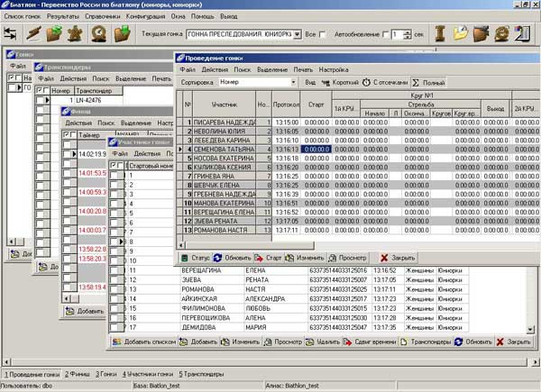541x392 pixels.
Task: Click the globe toolbar icon
Action: (501, 33)
